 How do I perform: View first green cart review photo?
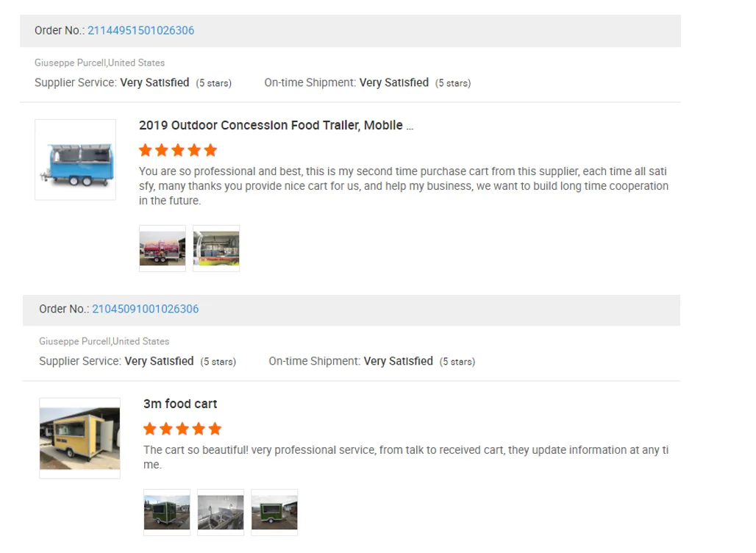coord(167,513)
